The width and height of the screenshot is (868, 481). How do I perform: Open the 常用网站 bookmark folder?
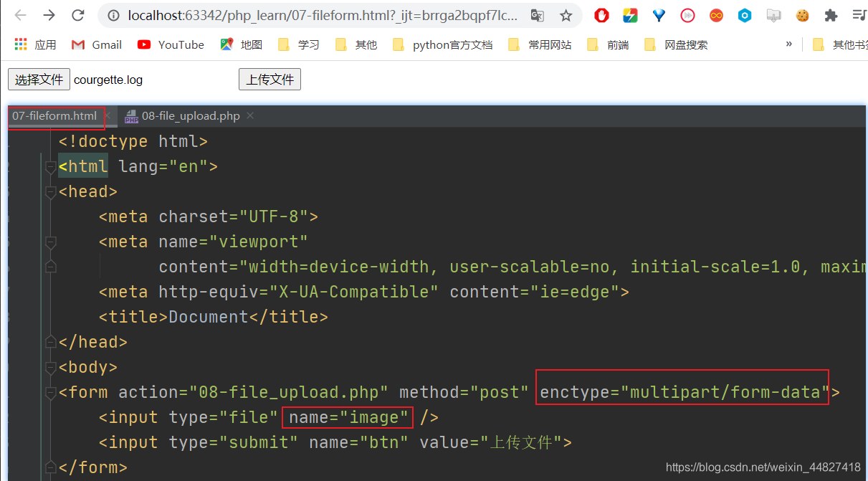540,44
